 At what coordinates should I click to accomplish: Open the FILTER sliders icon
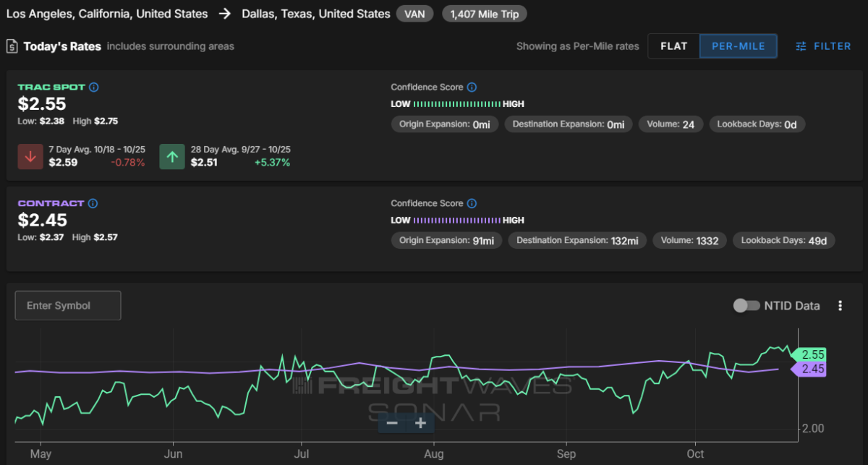[801, 46]
